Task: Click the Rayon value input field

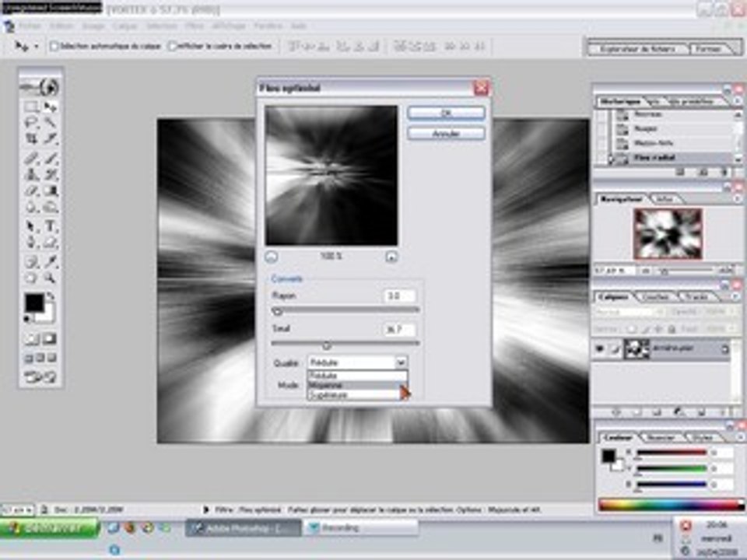Action: pos(399,296)
